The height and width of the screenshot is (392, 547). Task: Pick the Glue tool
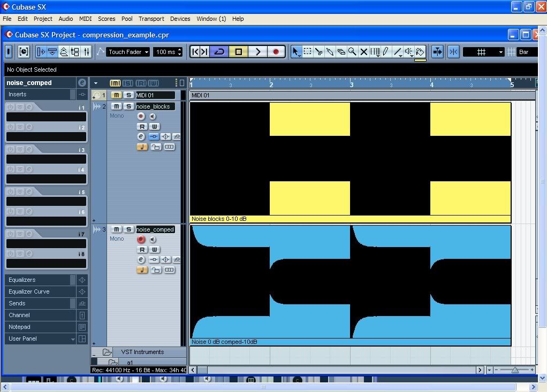pos(330,52)
